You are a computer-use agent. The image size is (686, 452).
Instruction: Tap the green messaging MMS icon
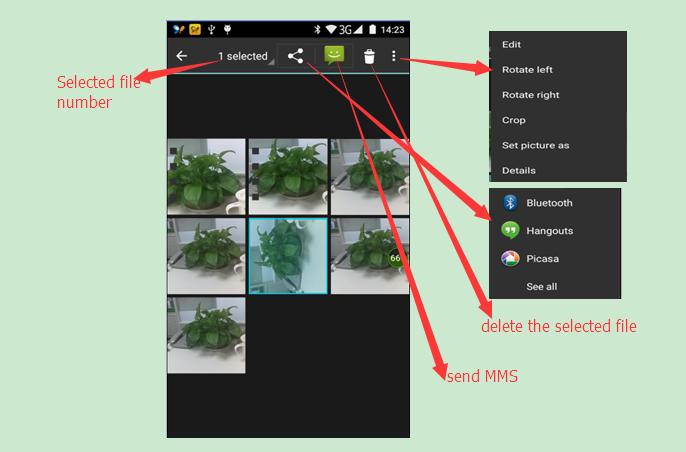coord(334,55)
